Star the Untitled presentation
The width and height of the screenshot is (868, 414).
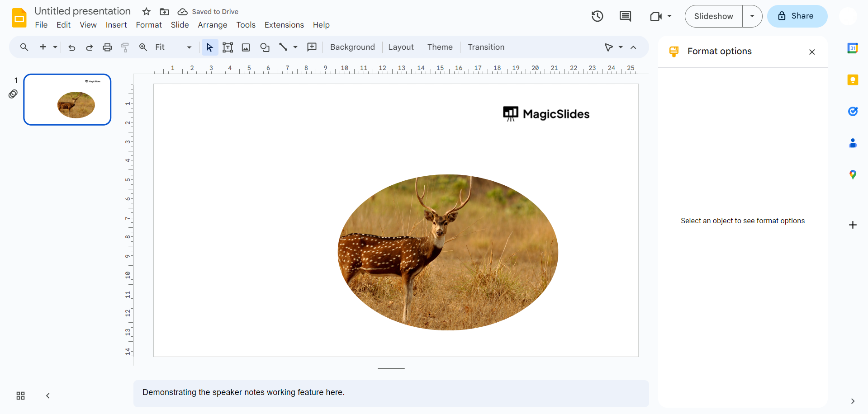[146, 12]
